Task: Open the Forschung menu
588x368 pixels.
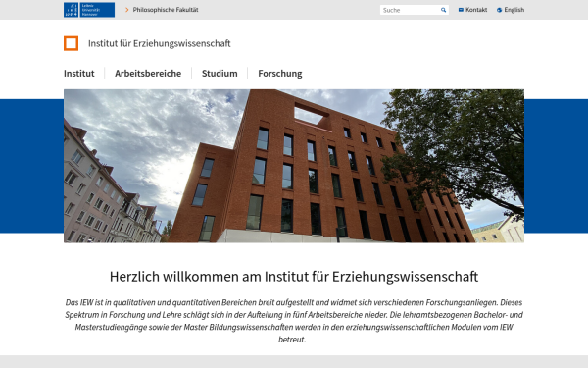Action: click(280, 74)
